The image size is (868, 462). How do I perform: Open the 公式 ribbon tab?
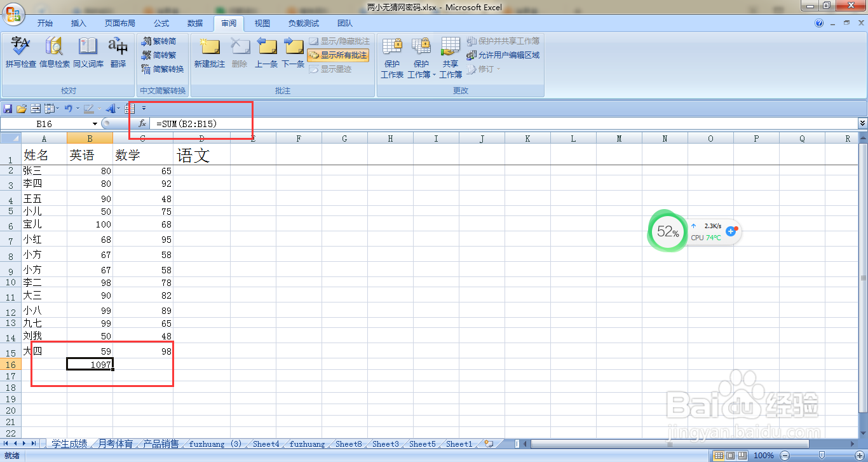[161, 23]
